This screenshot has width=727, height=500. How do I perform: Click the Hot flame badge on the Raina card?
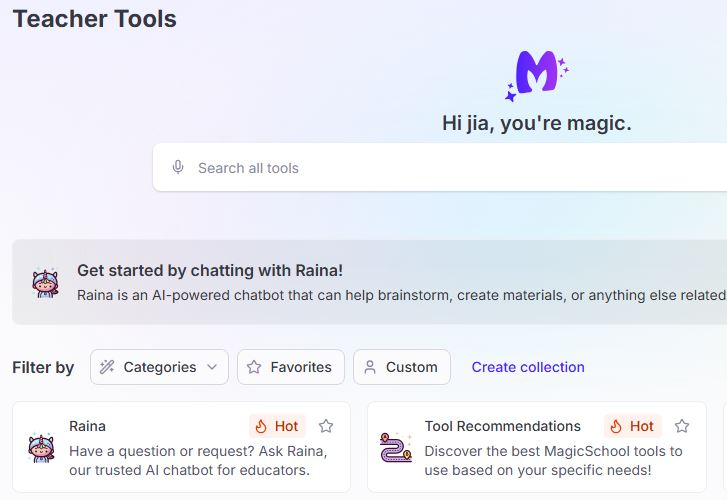coord(277,426)
